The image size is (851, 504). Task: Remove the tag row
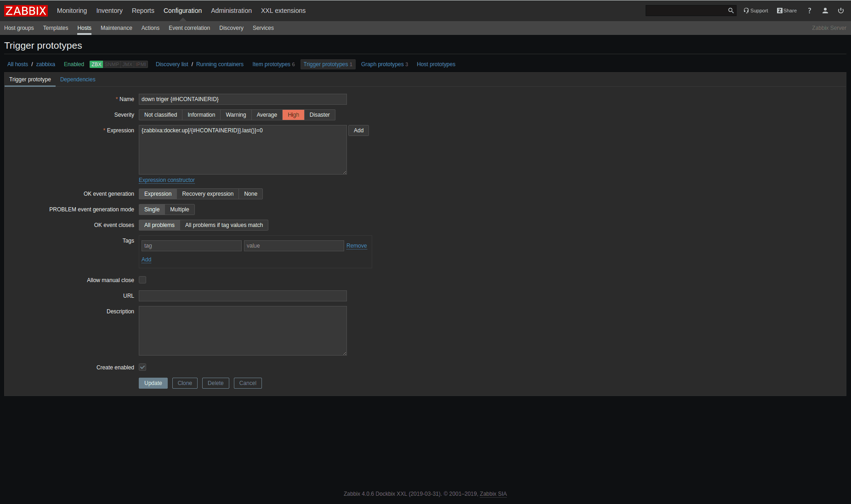point(356,246)
